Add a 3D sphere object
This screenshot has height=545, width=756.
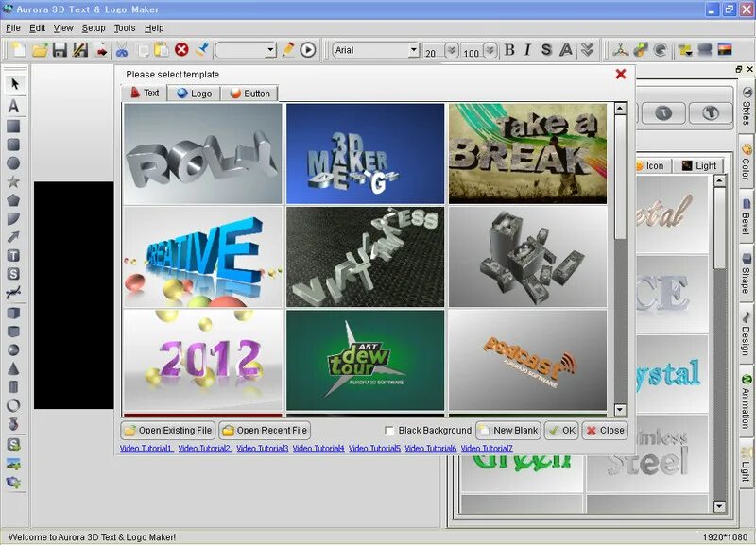pos(13,349)
